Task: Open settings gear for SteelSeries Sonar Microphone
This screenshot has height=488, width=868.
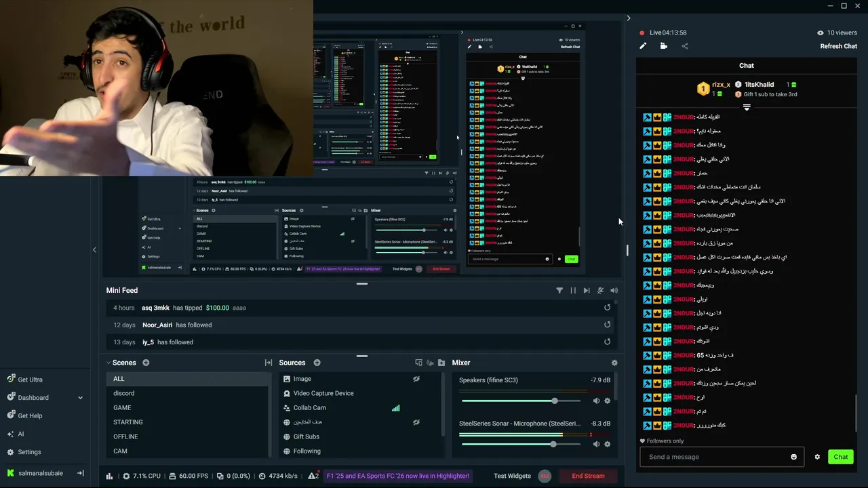Action: (x=607, y=444)
